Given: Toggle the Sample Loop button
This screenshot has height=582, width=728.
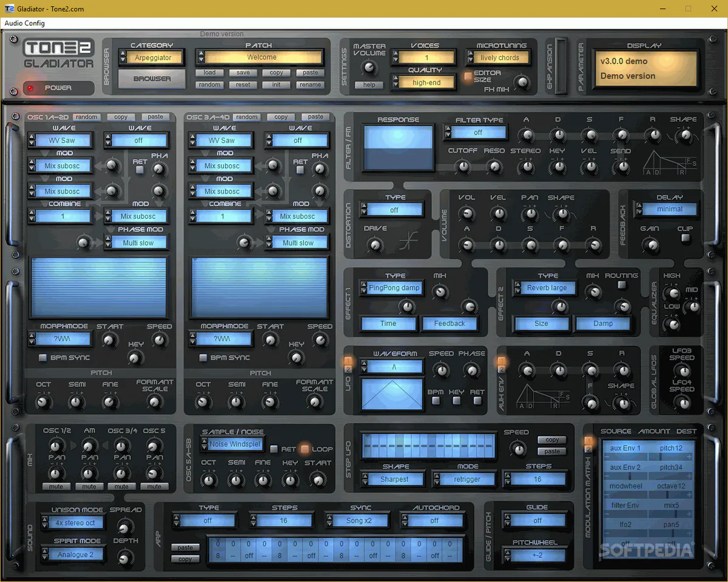Looking at the screenshot, I should click(x=305, y=449).
